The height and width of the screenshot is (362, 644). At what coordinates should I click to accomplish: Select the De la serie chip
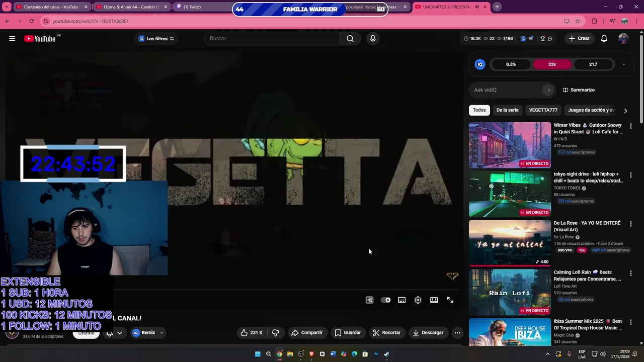[x=507, y=110]
